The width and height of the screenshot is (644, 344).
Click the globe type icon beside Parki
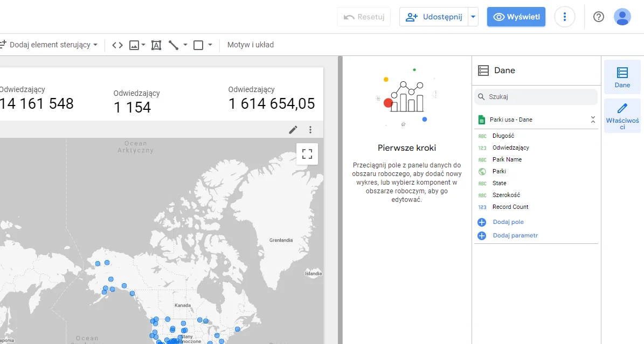point(482,172)
